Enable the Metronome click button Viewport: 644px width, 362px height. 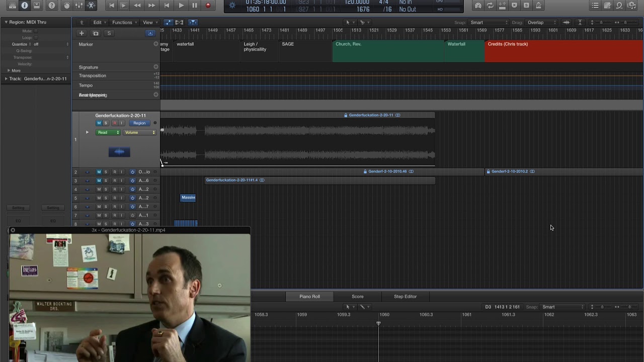538,6
